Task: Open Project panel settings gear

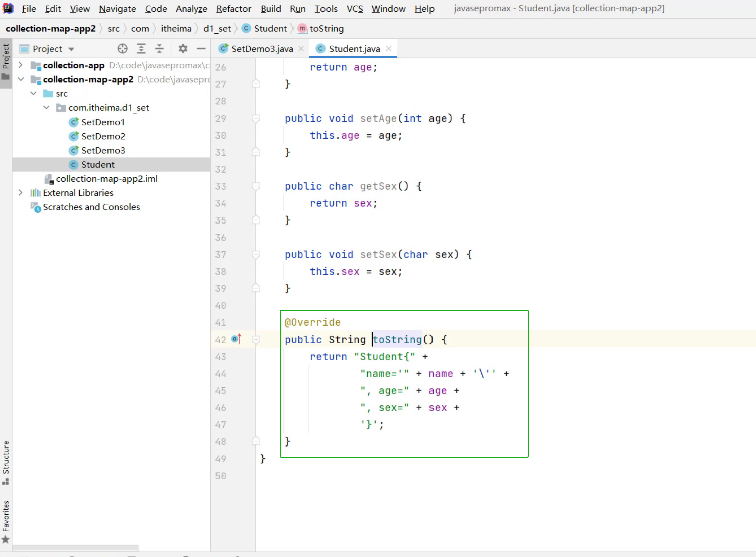Action: click(x=183, y=49)
